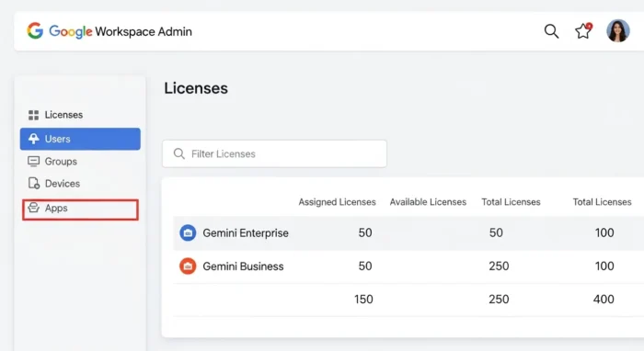Image resolution: width=644 pixels, height=351 pixels.
Task: Click Gemini Business value 250
Action: click(499, 266)
